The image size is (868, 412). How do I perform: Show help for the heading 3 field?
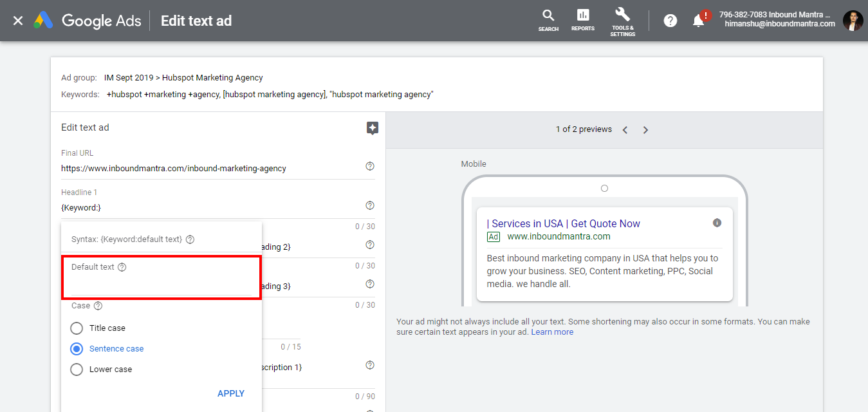[x=370, y=284]
